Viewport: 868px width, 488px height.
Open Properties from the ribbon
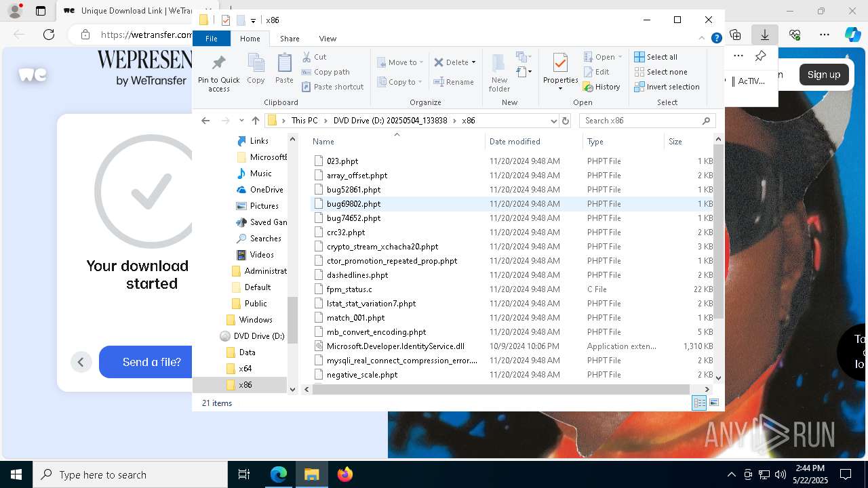[x=560, y=71]
